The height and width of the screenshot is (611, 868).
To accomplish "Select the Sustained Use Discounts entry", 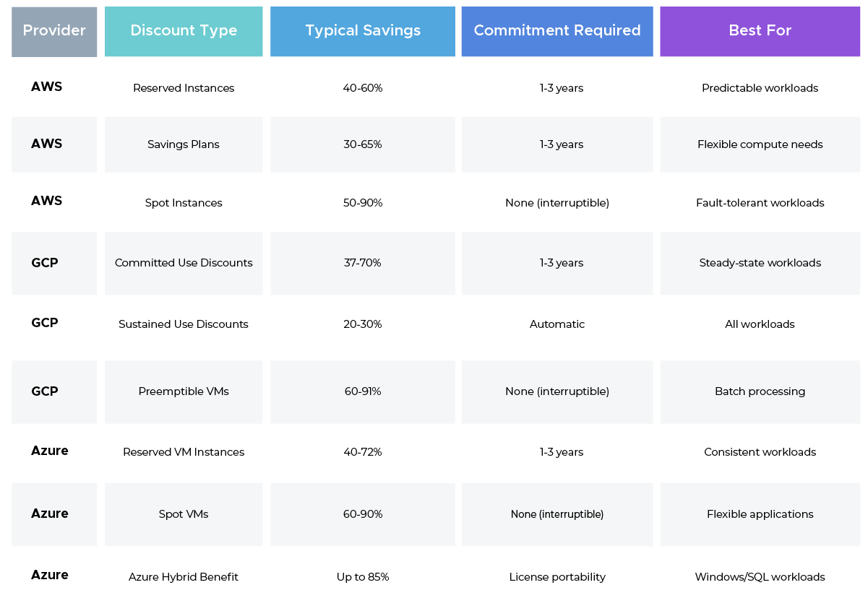I will pos(183,324).
